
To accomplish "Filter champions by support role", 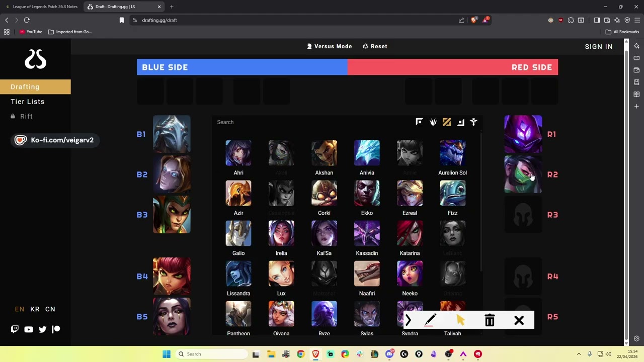I will 473,122.
